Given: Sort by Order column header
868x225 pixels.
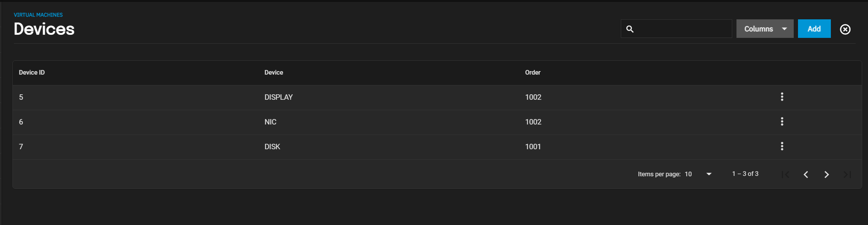Looking at the screenshot, I should click(x=533, y=73).
